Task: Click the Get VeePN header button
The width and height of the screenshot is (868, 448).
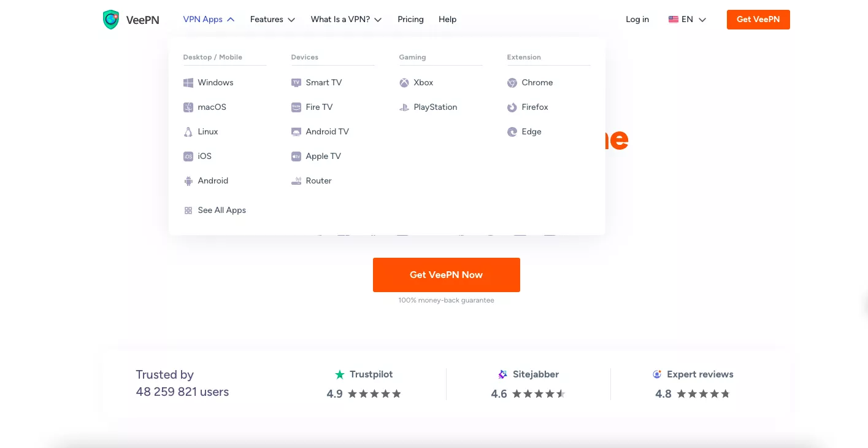Action: pyautogui.click(x=758, y=20)
